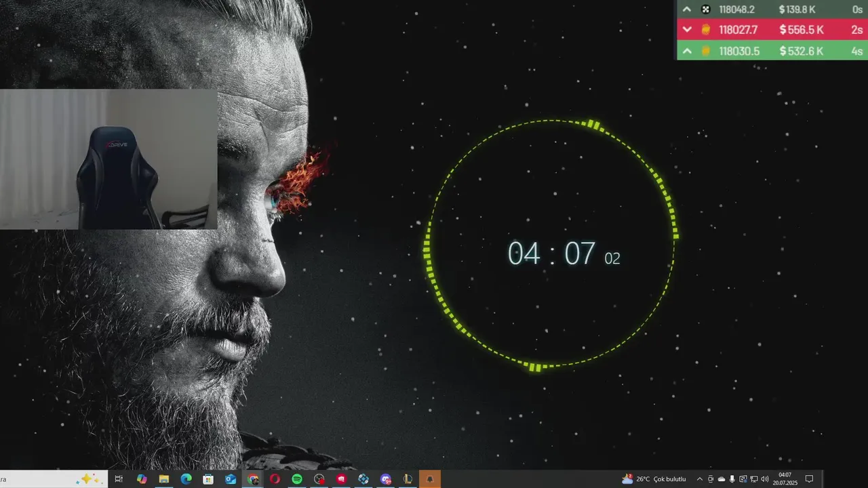868x488 pixels.
Task: Click the price 118048.2
Action: click(736, 9)
